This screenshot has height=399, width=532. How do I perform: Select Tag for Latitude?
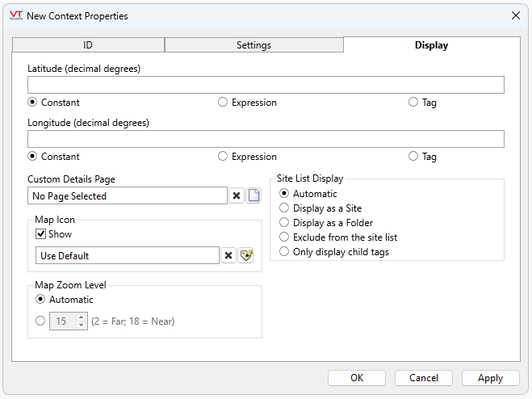[x=413, y=103]
